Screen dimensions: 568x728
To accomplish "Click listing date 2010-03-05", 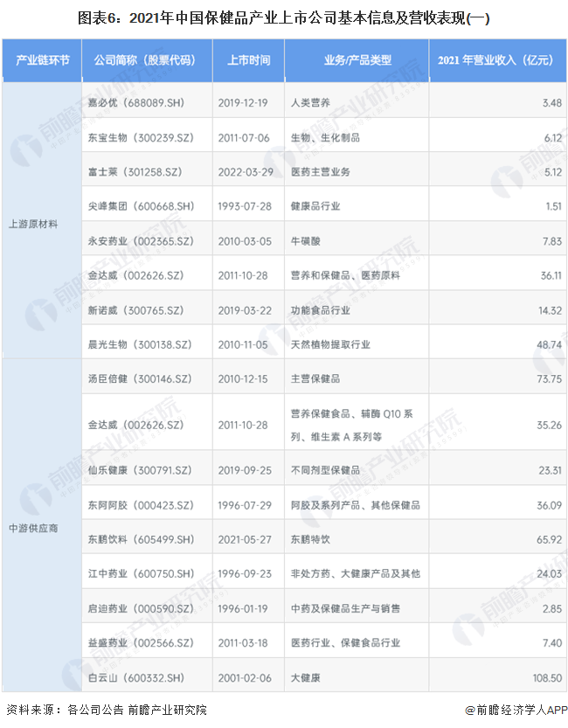I will click(x=245, y=241).
